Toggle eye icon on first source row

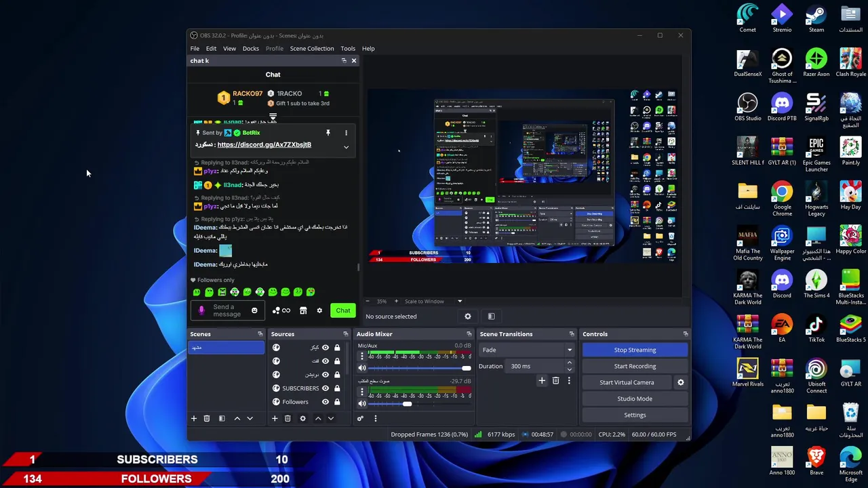(x=325, y=348)
